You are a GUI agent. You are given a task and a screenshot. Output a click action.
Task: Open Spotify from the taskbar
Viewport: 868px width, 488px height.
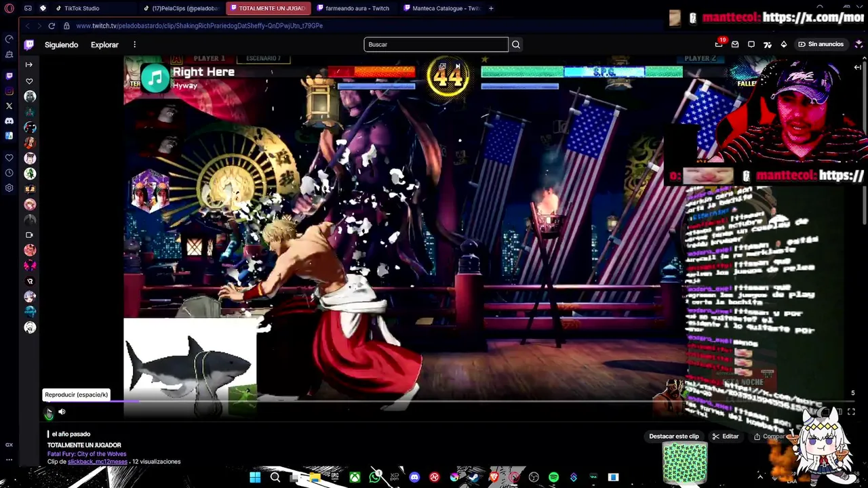click(553, 477)
